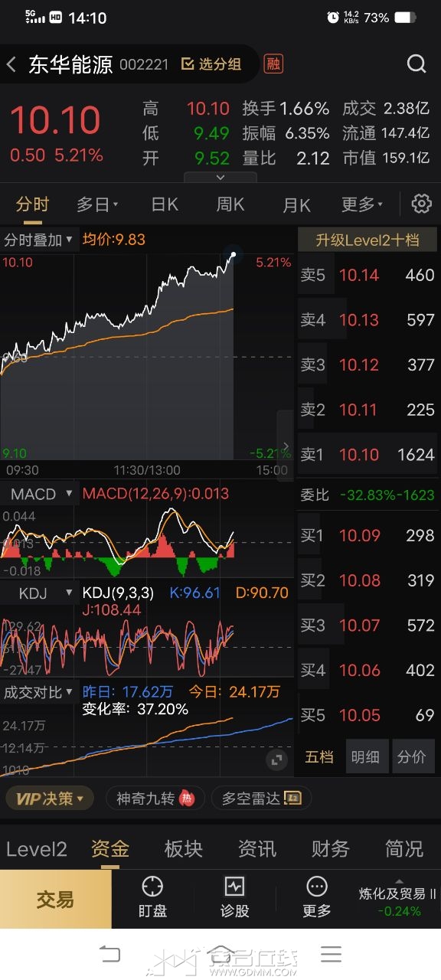Tap 升级Level2十档 upgrade banner
This screenshot has height=980, width=441.
[367, 240]
